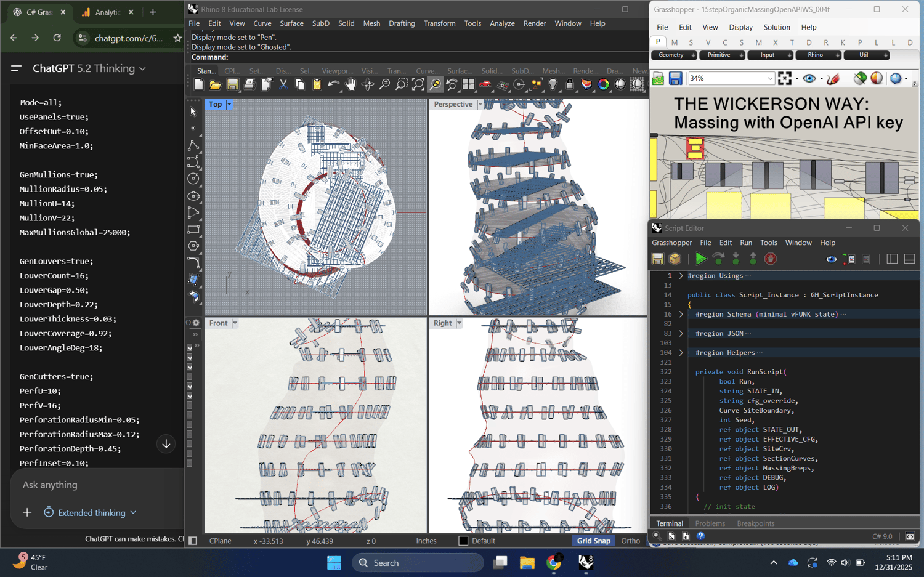This screenshot has width=924, height=577.
Task: Click the color wheel Object Properties icon
Action: (x=604, y=85)
